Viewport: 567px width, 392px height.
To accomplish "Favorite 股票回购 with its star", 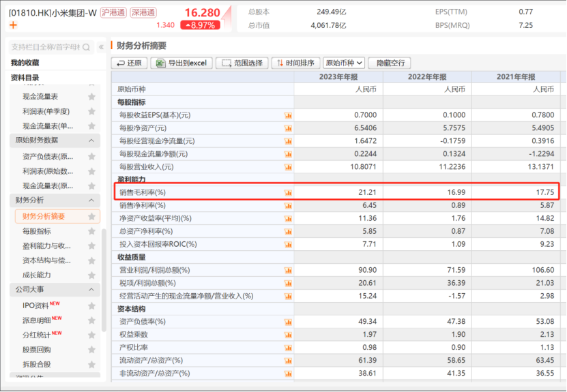I will click(92, 350).
